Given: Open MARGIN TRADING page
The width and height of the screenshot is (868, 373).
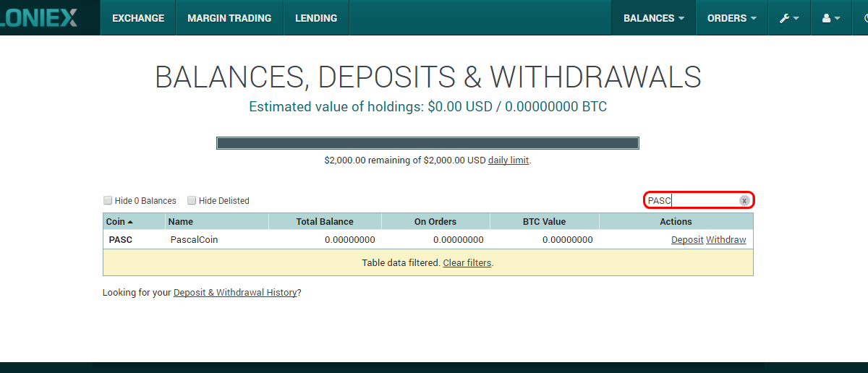Looking at the screenshot, I should point(229,18).
